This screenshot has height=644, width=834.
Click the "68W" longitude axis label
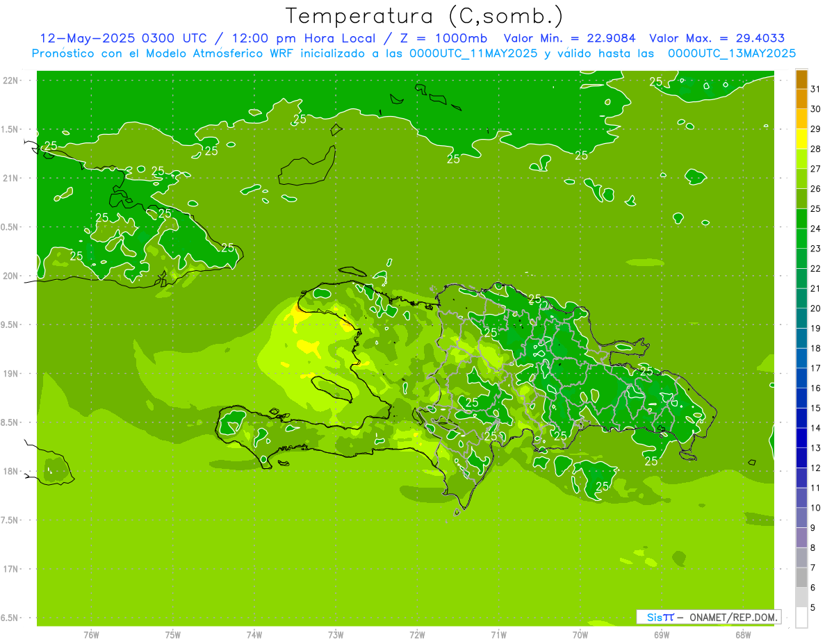point(743,634)
